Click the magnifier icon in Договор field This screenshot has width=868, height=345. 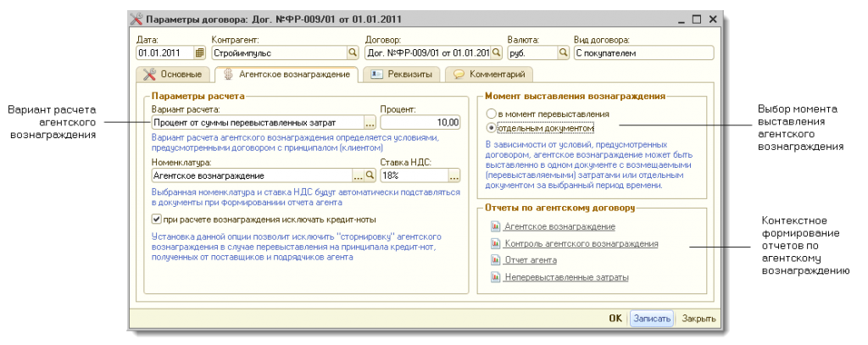pyautogui.click(x=497, y=53)
